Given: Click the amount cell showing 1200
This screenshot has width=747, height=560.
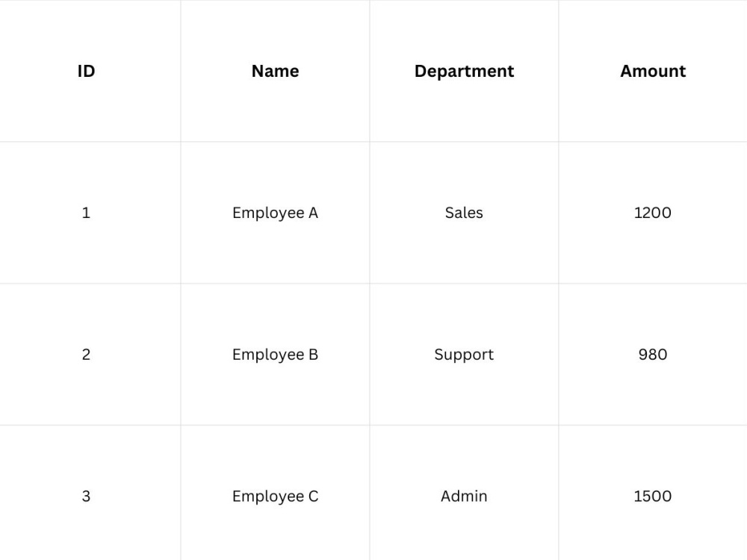Looking at the screenshot, I should [653, 212].
